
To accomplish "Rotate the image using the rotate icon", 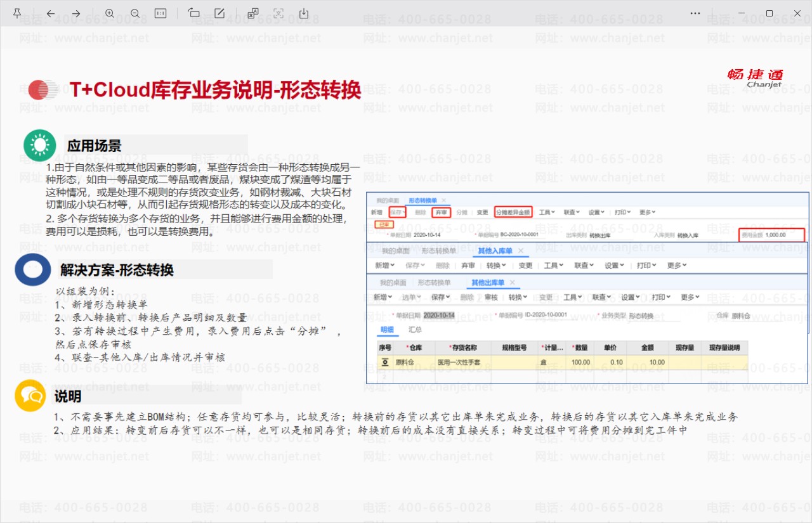I will tap(194, 13).
